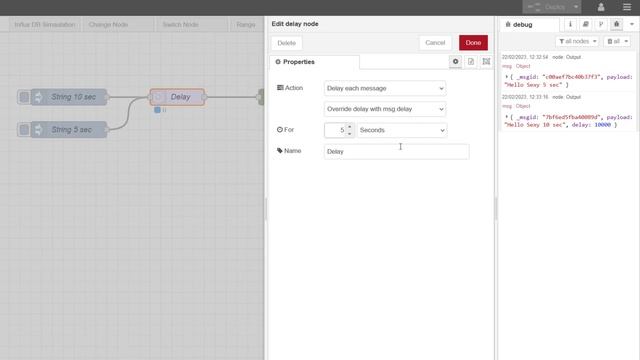
Task: Expand the first debug message object
Action: pyautogui.click(x=507, y=77)
